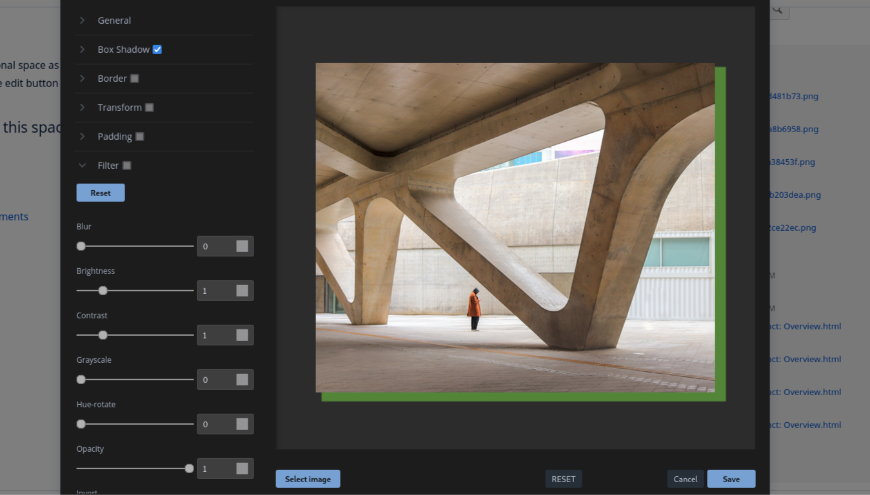Expand the Box Shadow section chevron
Screen dimensions: 870x495
(x=82, y=49)
